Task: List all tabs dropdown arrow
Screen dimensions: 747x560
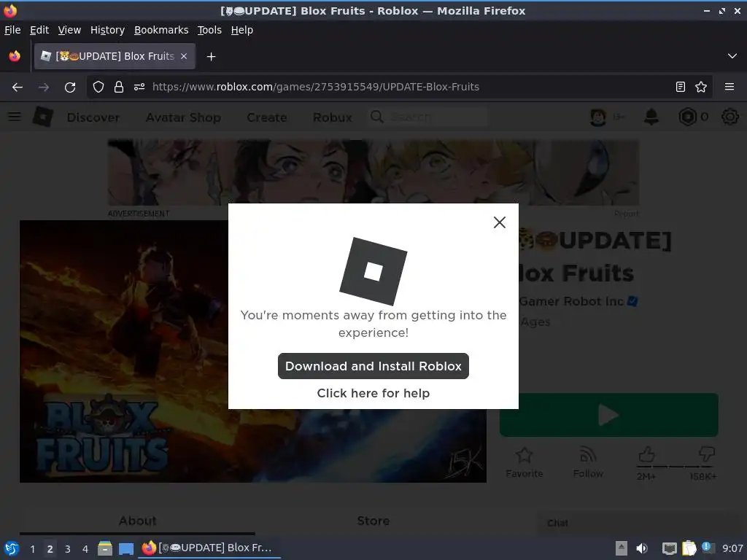Action: tap(732, 56)
